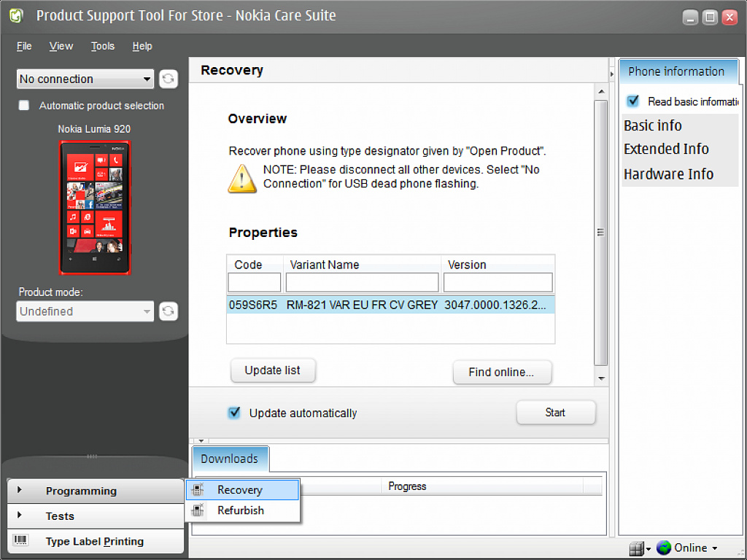Viewport: 747px width, 560px height.
Task: Enable Automatic product selection checkbox
Action: (24, 105)
